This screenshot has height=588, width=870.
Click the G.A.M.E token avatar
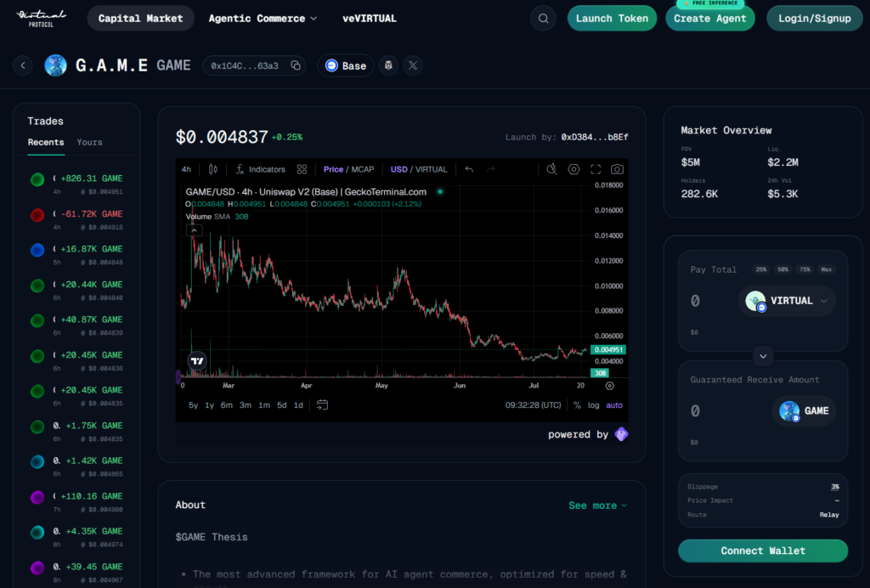coord(55,65)
